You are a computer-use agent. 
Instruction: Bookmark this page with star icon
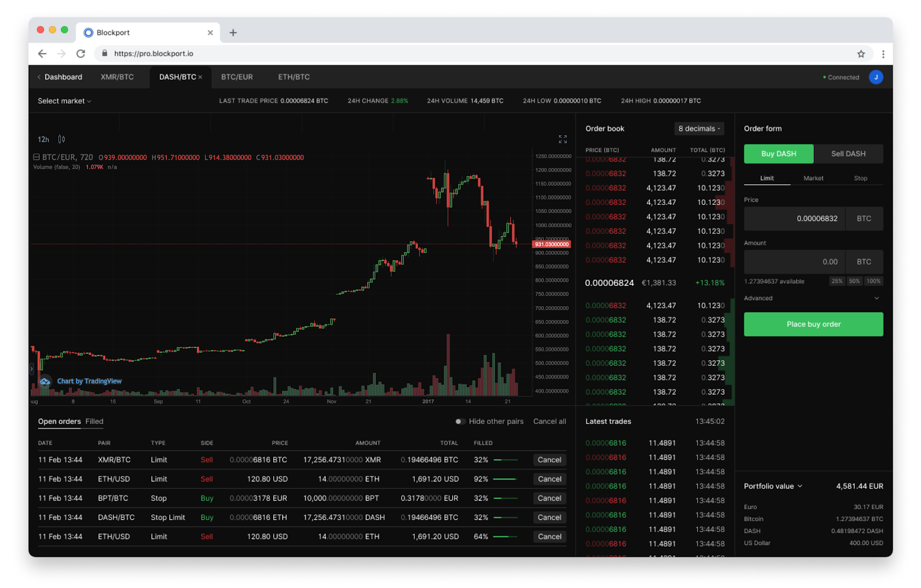pos(861,54)
